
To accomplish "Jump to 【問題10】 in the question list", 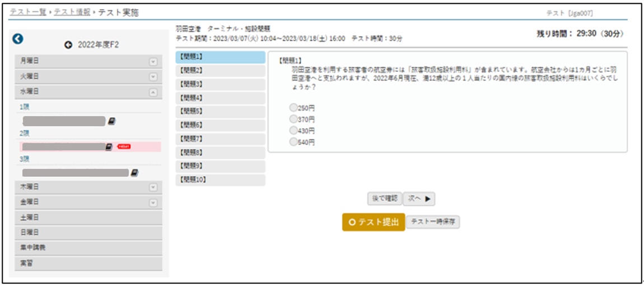I will (x=220, y=180).
